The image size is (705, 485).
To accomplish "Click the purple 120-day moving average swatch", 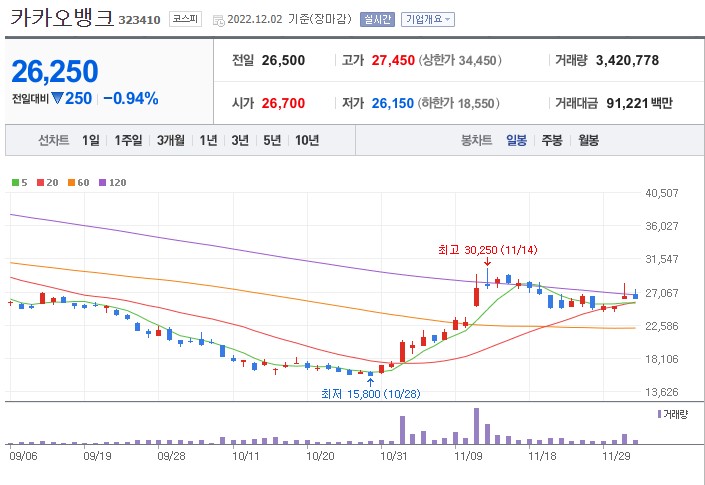I will tap(103, 182).
